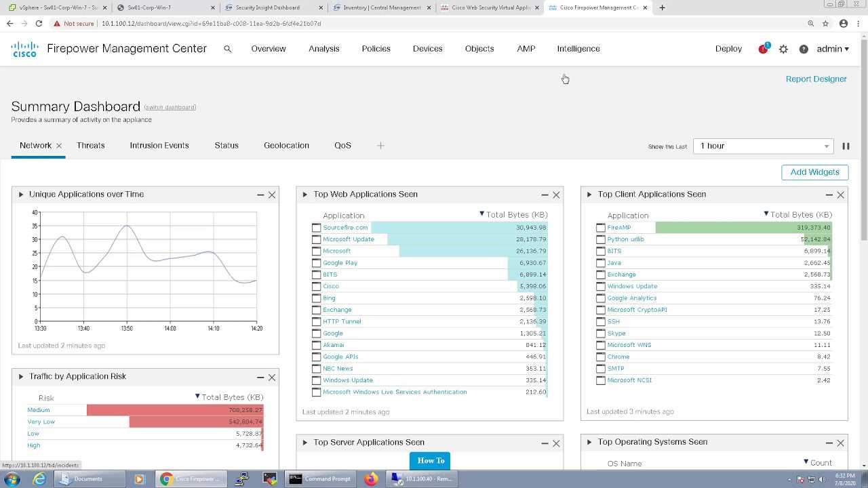This screenshot has height=488, width=868.
Task: Close the Network tab with its X
Action: (x=59, y=146)
